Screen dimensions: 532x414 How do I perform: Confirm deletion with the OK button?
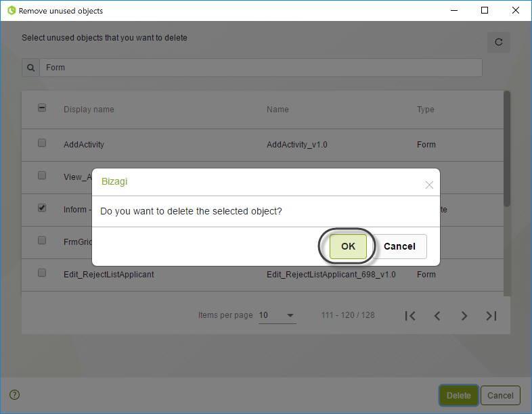click(x=348, y=246)
